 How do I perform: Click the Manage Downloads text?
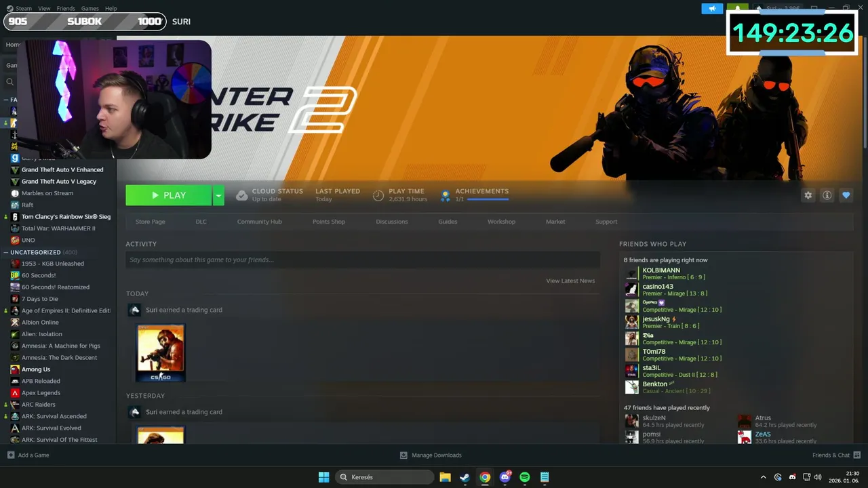tap(437, 455)
